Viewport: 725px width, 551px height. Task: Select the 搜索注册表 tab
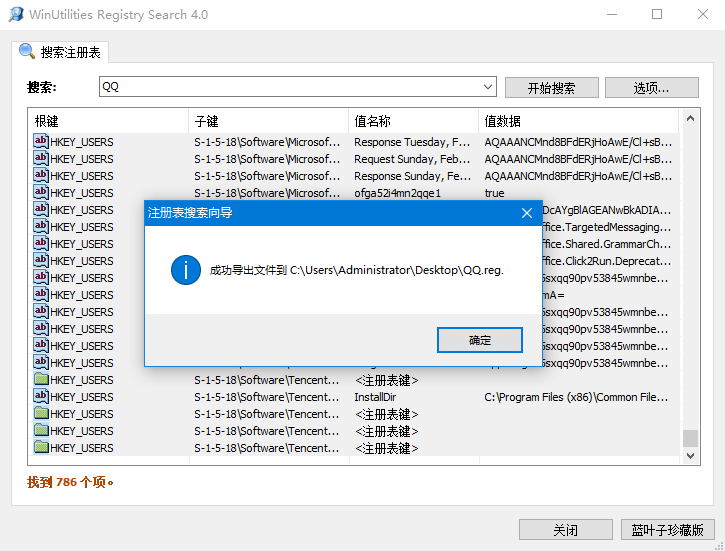(60, 52)
